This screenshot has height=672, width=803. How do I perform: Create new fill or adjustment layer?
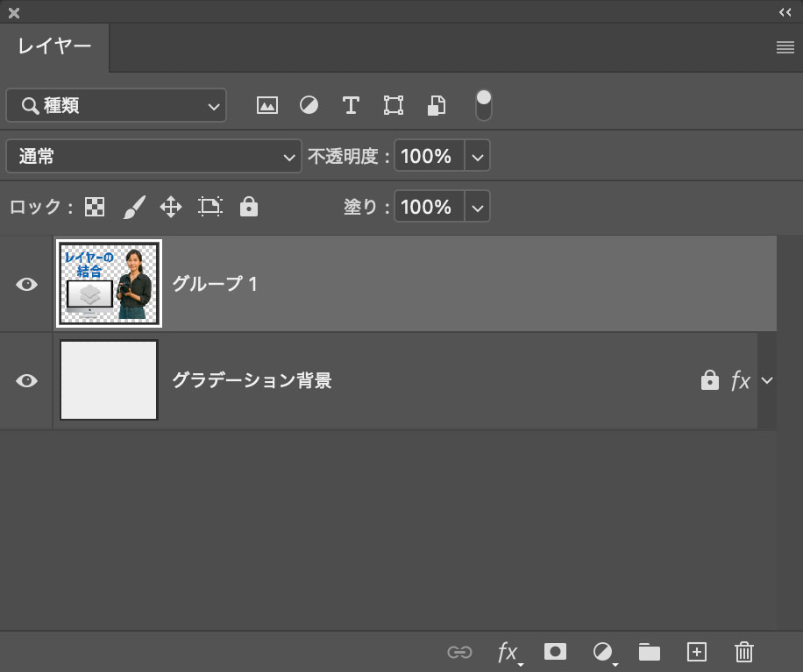click(x=604, y=653)
